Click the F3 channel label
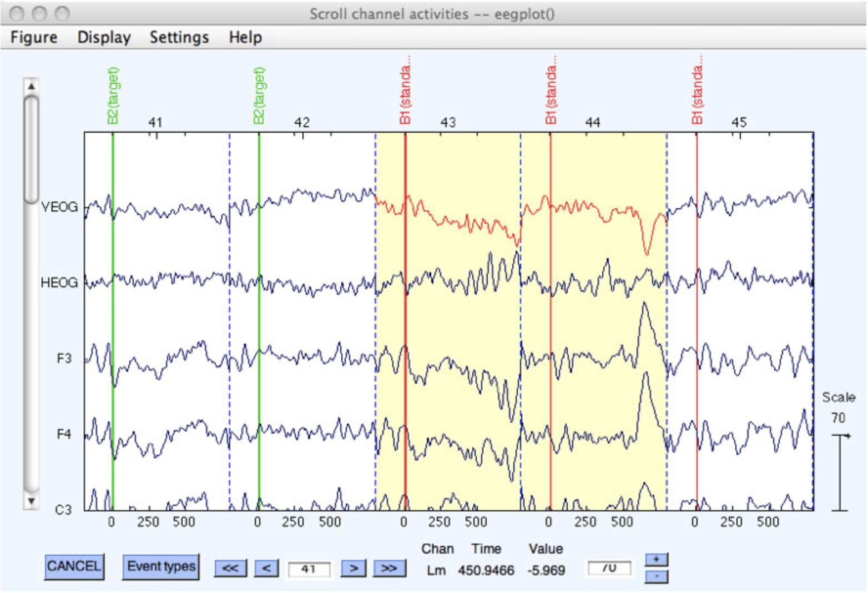The image size is (868, 593). click(64, 359)
